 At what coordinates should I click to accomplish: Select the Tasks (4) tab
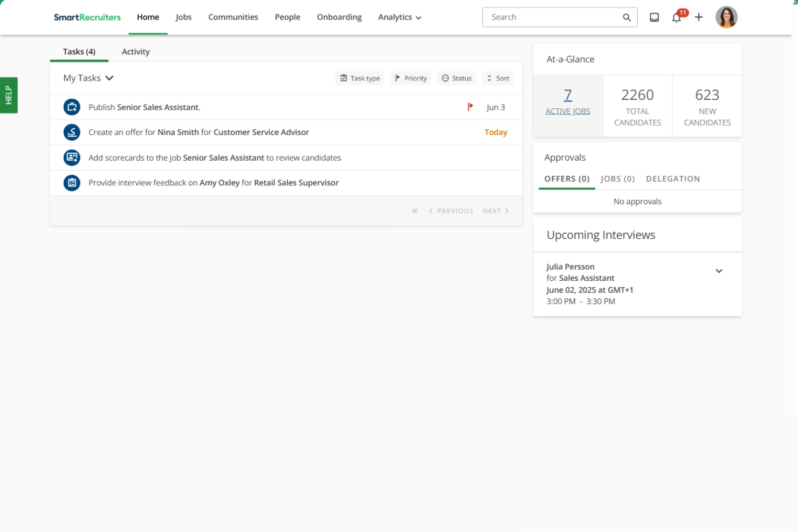pos(79,52)
